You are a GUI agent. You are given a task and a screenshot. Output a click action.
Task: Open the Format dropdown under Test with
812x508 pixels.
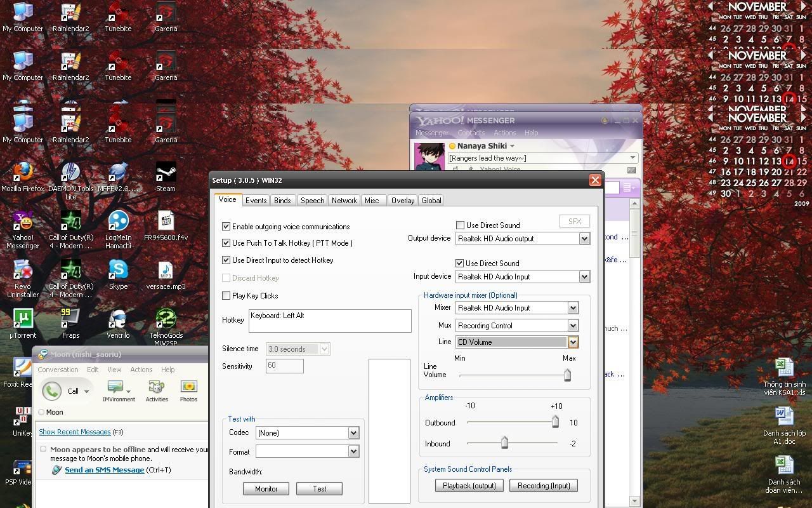[353, 451]
